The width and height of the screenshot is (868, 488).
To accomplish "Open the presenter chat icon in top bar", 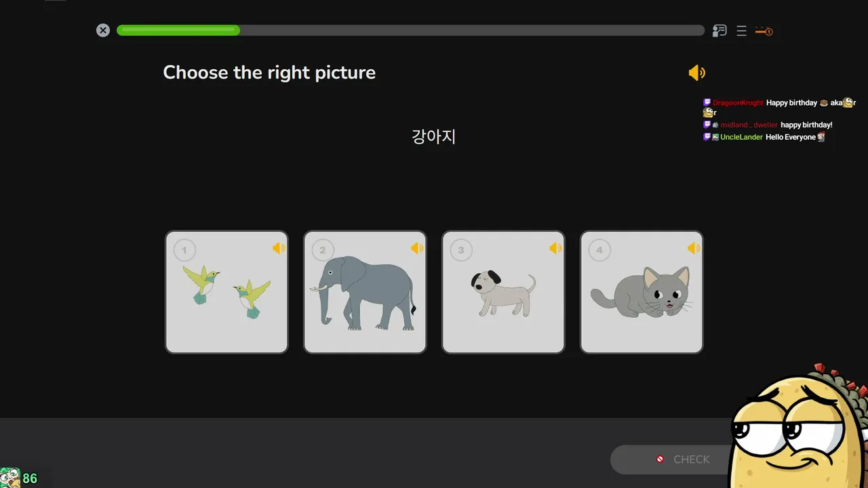I will 719,30.
